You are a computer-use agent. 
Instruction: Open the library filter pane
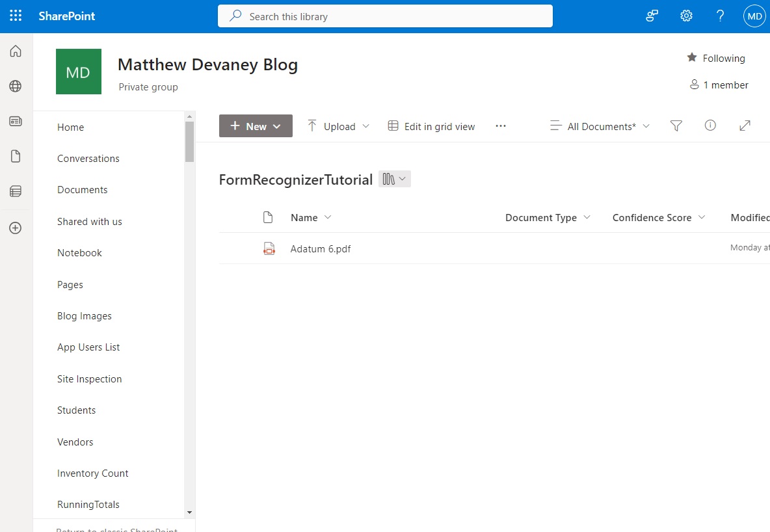point(676,126)
